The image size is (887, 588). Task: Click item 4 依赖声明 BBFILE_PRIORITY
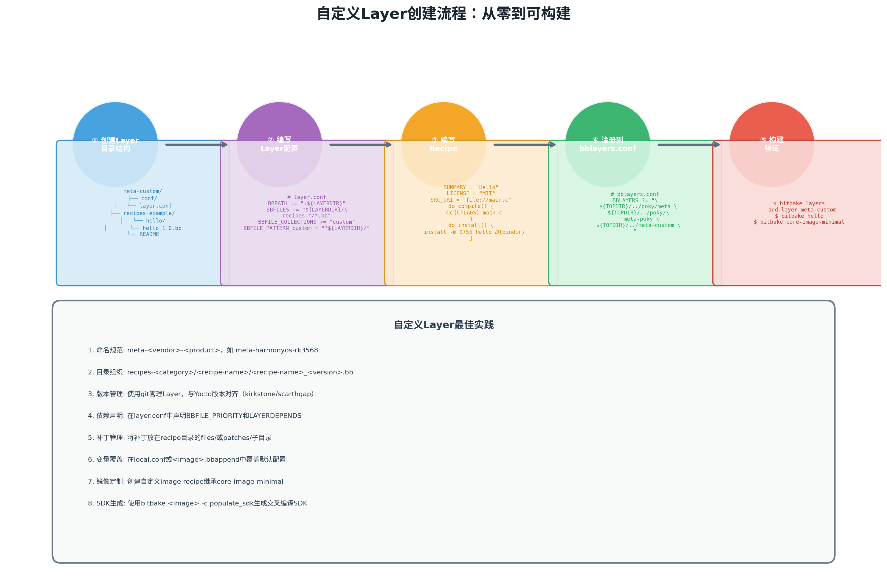(194, 416)
